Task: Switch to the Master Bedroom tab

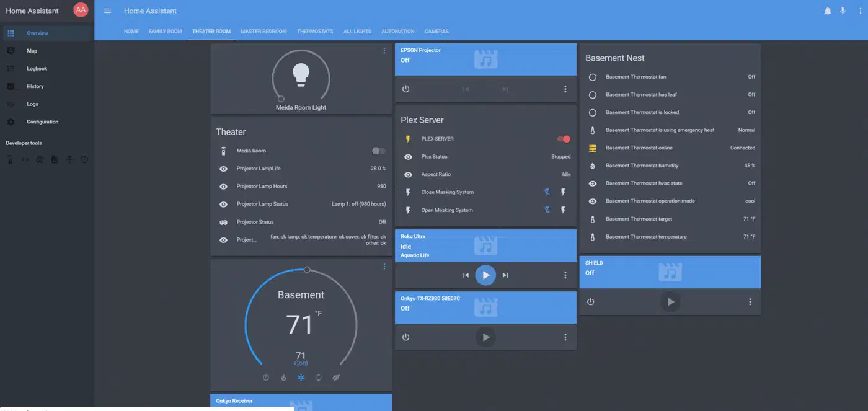Action: (x=263, y=32)
